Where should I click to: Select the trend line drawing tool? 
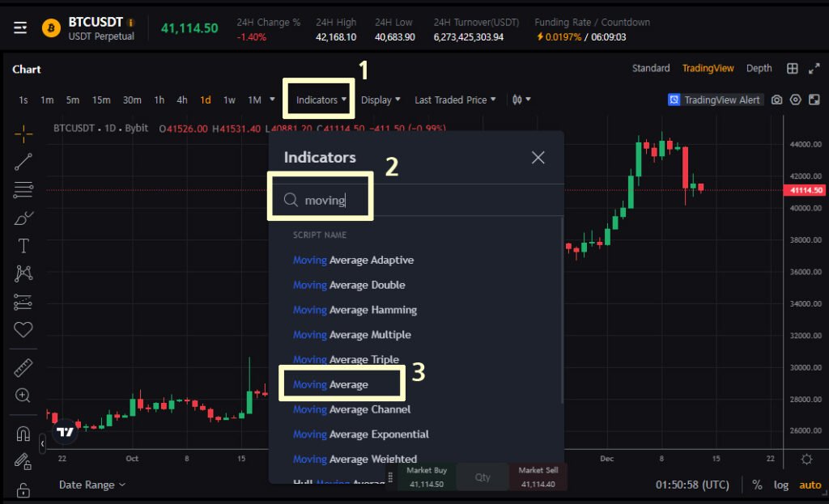[23, 162]
